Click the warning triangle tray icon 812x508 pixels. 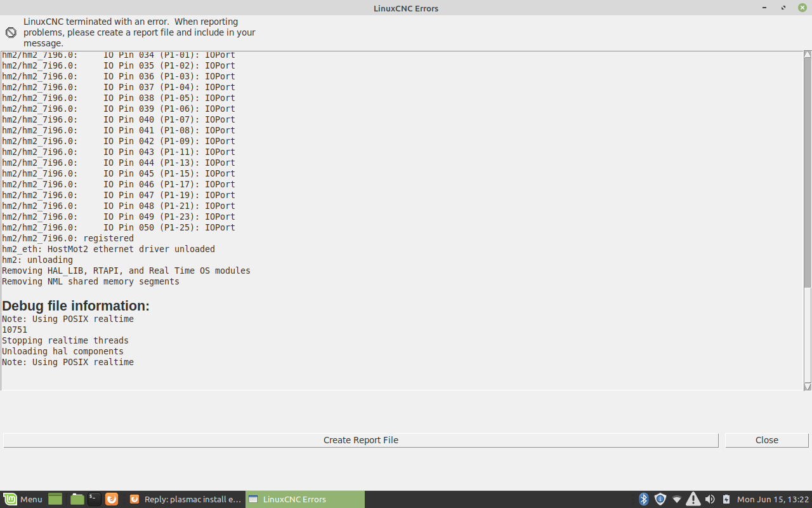[x=693, y=499]
